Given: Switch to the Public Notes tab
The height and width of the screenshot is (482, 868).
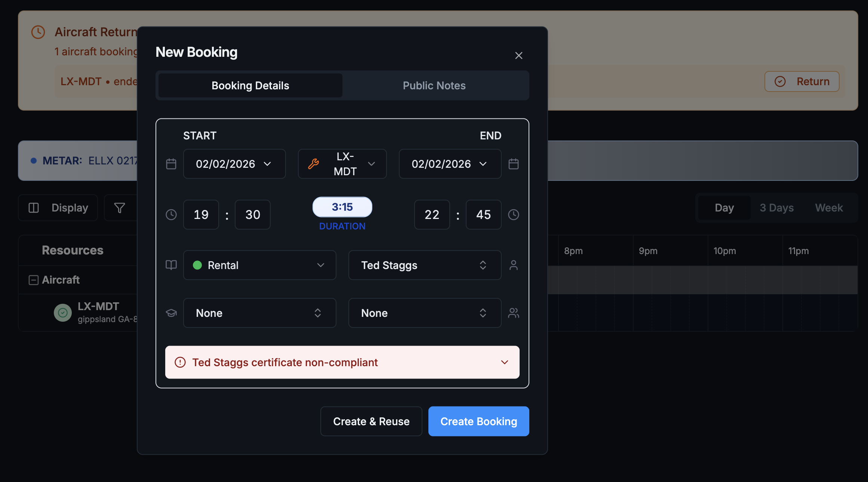Looking at the screenshot, I should pos(434,86).
